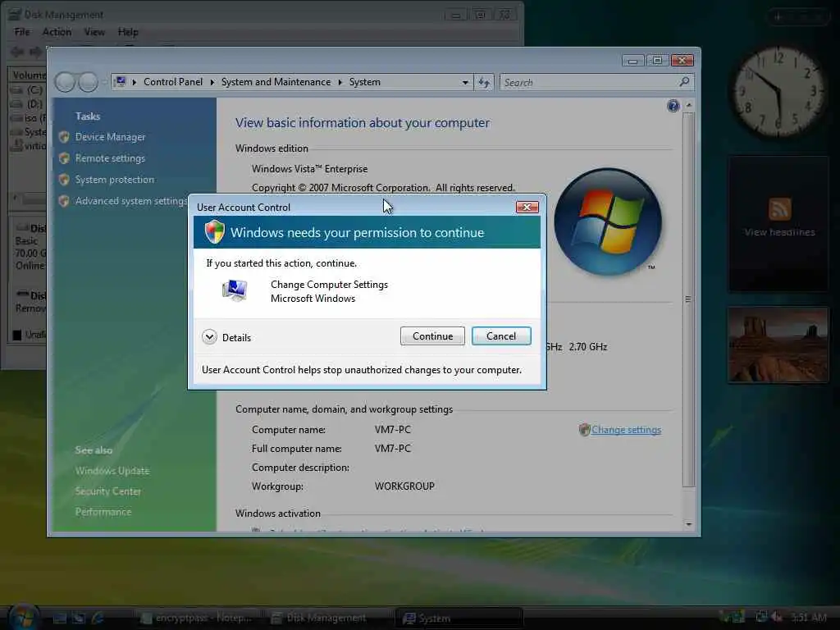Switch to the Disk Management taskbar button
The height and width of the screenshot is (630, 840).
(x=328, y=619)
